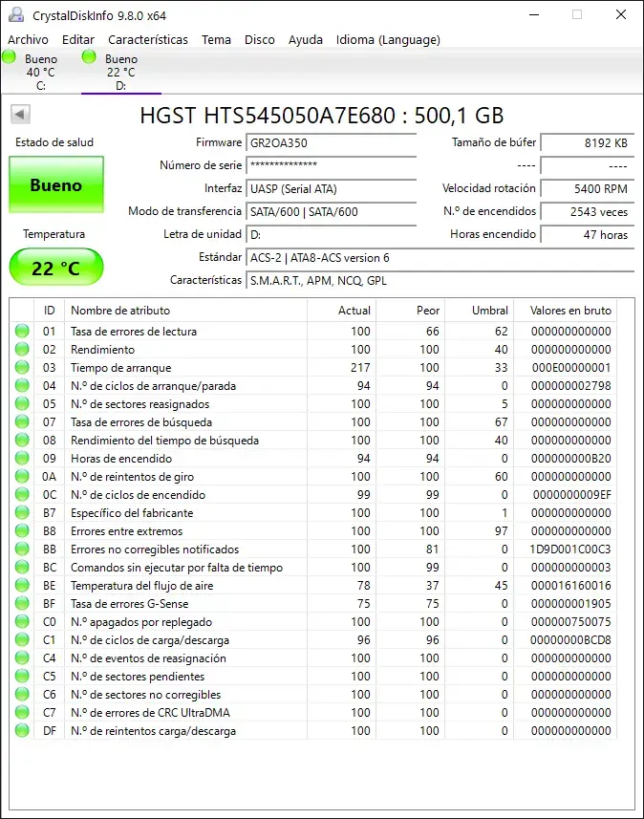Viewport: 644px width, 819px height.
Task: Click the Modo de transferencia field
Action: tap(332, 211)
